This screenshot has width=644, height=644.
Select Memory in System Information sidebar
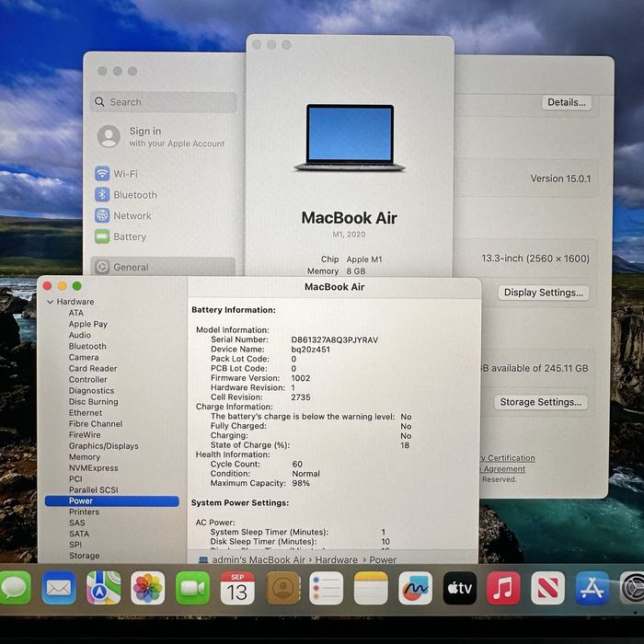[x=85, y=456]
